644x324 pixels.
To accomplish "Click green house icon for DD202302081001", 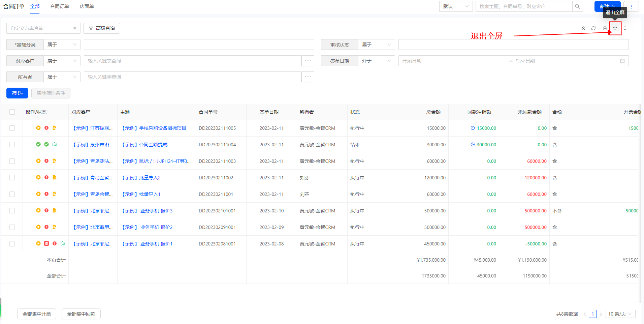I will point(63,243).
